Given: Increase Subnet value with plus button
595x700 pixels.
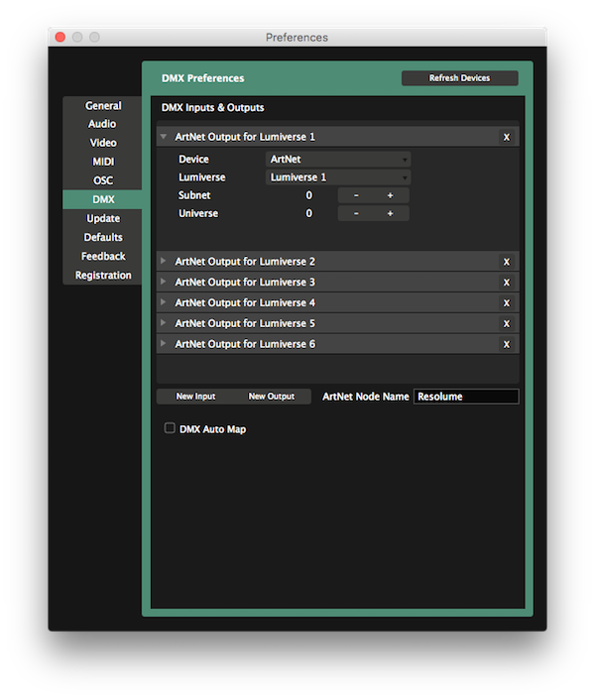Looking at the screenshot, I should (x=391, y=195).
